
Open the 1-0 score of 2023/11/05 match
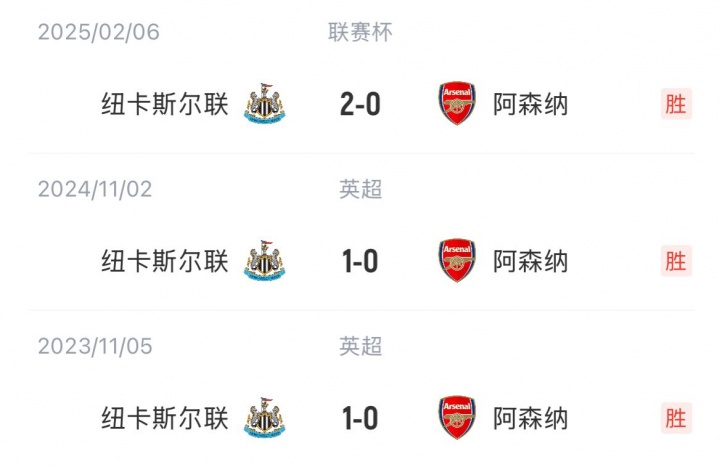[x=360, y=417]
